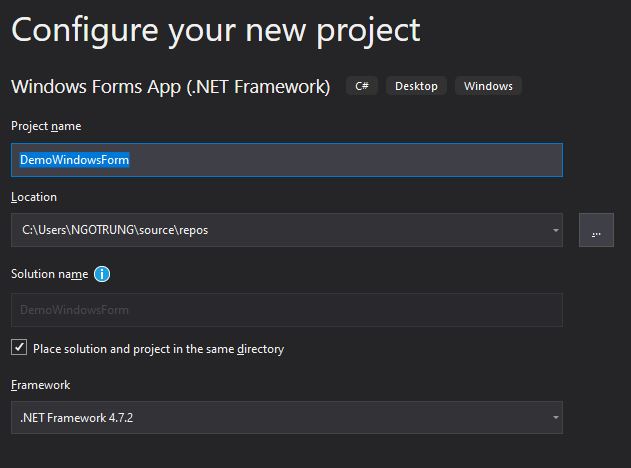The height and width of the screenshot is (468, 631).
Task: Click the Solution name label
Action: 50,274
